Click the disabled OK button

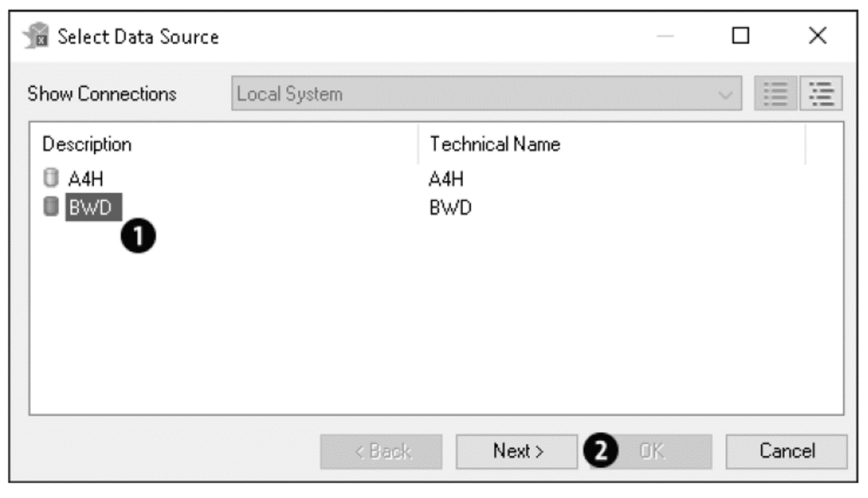661,451
